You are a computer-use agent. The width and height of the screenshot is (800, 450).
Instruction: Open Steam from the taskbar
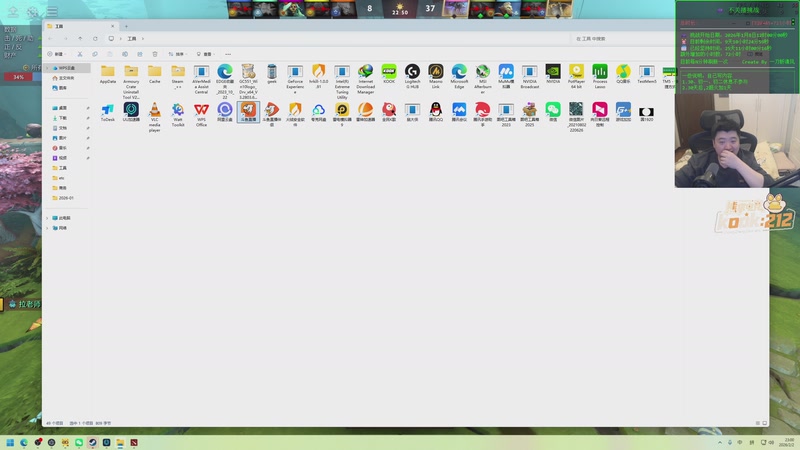(x=92, y=442)
